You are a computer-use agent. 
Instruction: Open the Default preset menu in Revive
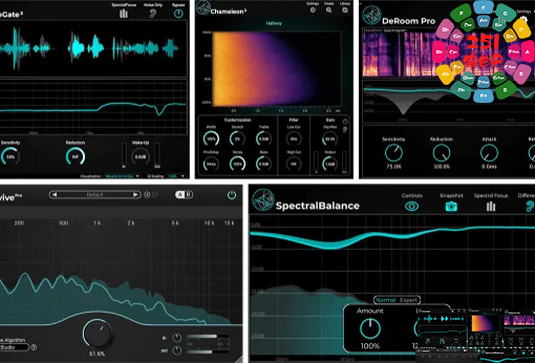(x=95, y=195)
